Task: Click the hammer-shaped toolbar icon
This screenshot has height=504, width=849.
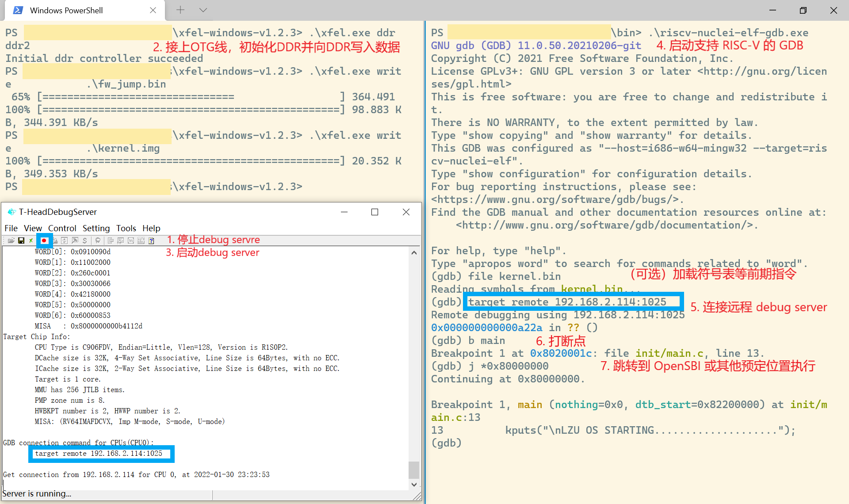Action: [75, 241]
